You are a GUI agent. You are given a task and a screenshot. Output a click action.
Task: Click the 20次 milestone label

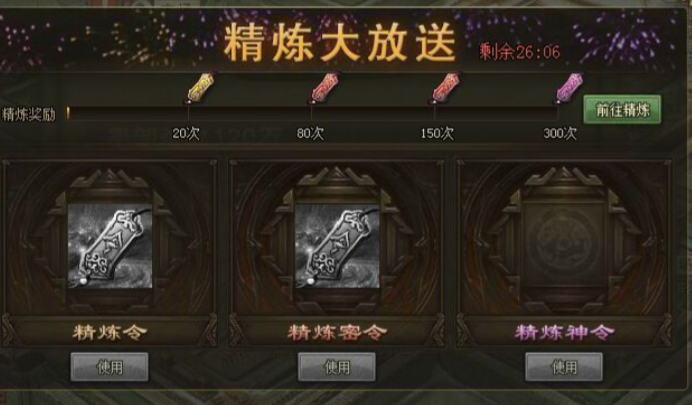pos(186,133)
